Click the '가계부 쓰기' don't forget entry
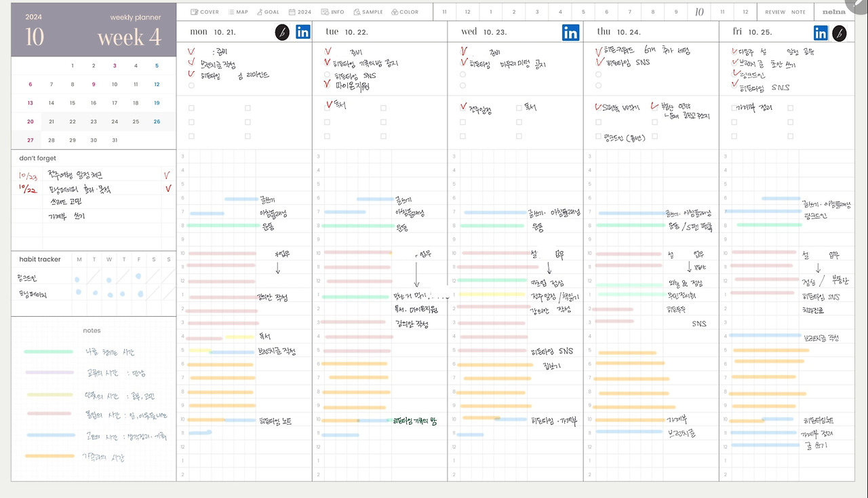The width and height of the screenshot is (868, 498). point(67,216)
